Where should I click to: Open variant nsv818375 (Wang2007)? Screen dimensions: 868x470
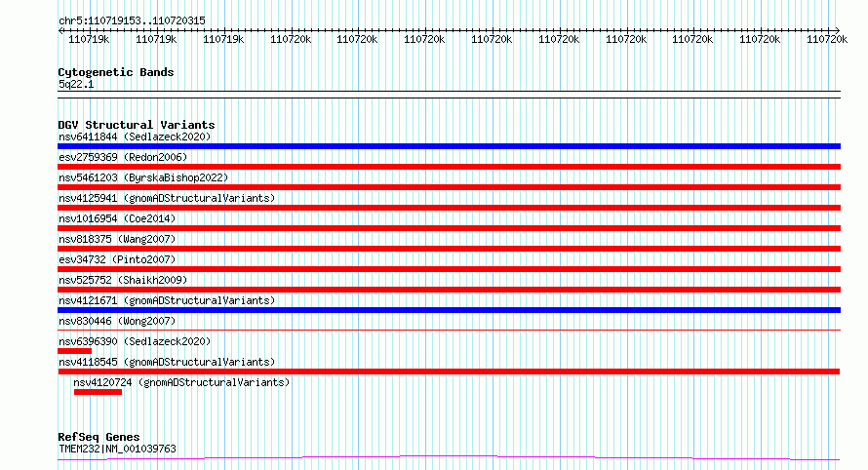[117, 239]
